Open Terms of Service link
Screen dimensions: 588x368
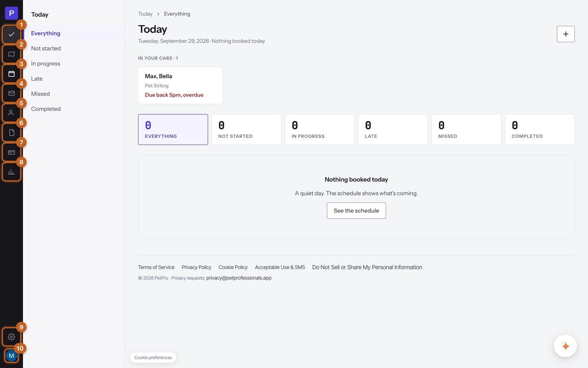coord(156,267)
